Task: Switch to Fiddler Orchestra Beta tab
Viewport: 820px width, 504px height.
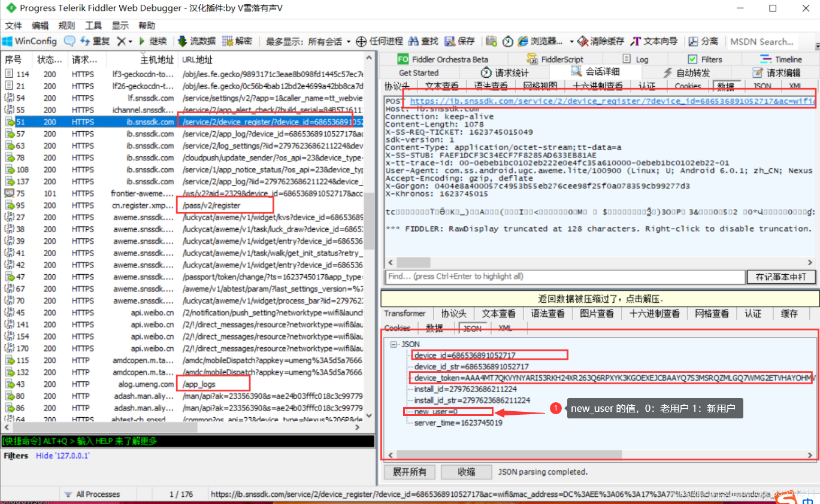Action: (x=443, y=59)
